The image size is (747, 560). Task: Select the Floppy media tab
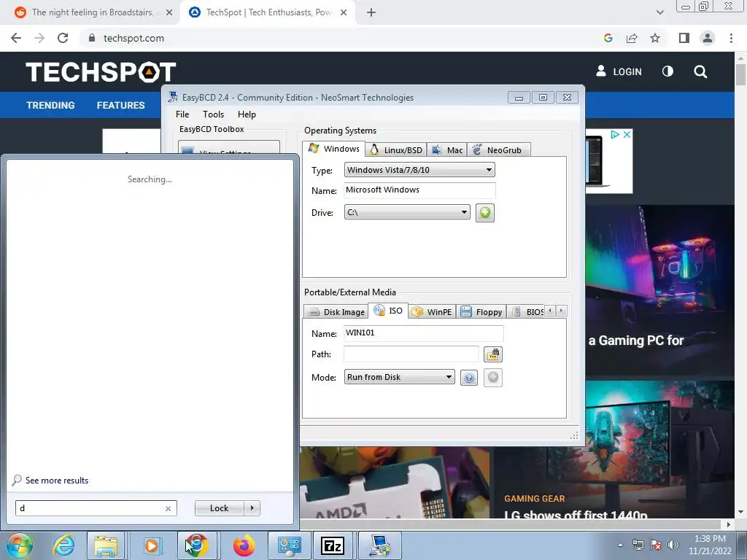pyautogui.click(x=481, y=312)
